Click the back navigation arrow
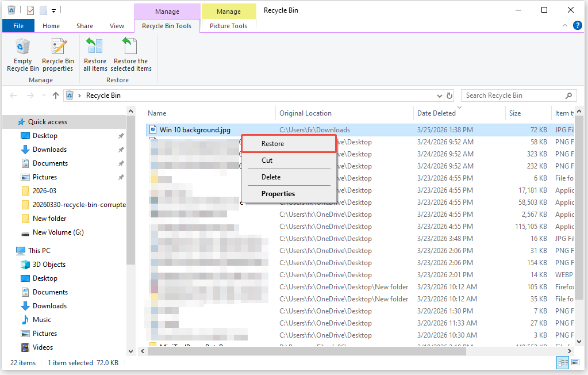The height and width of the screenshot is (375, 588). pyautogui.click(x=13, y=95)
